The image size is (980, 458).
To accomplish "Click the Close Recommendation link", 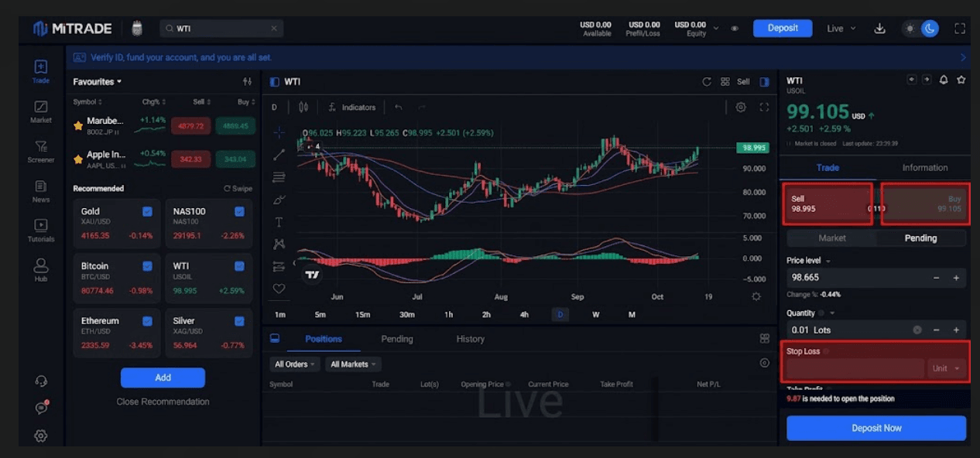I will pyautogui.click(x=163, y=402).
